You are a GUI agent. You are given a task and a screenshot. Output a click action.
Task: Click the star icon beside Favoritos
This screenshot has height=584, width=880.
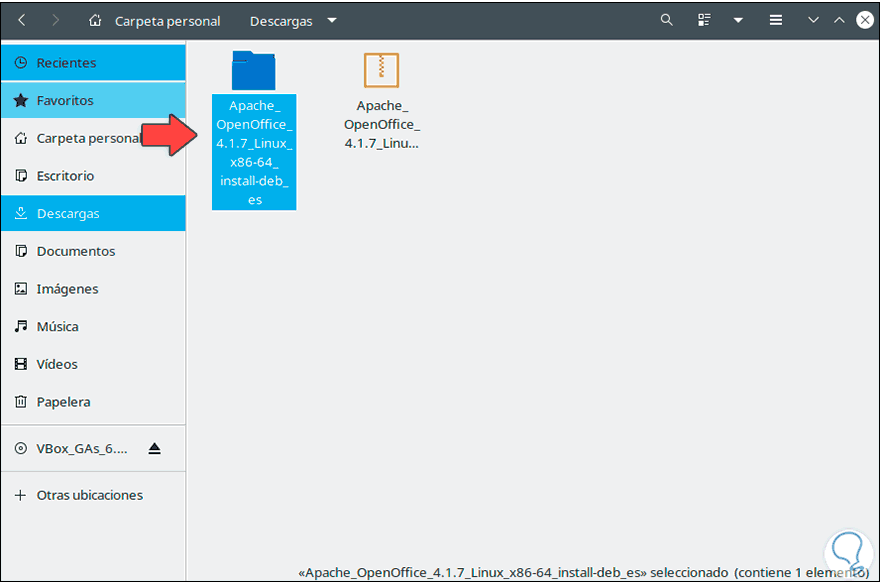(x=21, y=100)
